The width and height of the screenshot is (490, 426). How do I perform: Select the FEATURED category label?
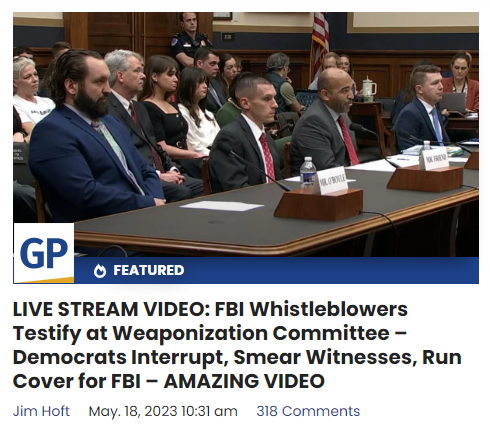[x=149, y=270]
